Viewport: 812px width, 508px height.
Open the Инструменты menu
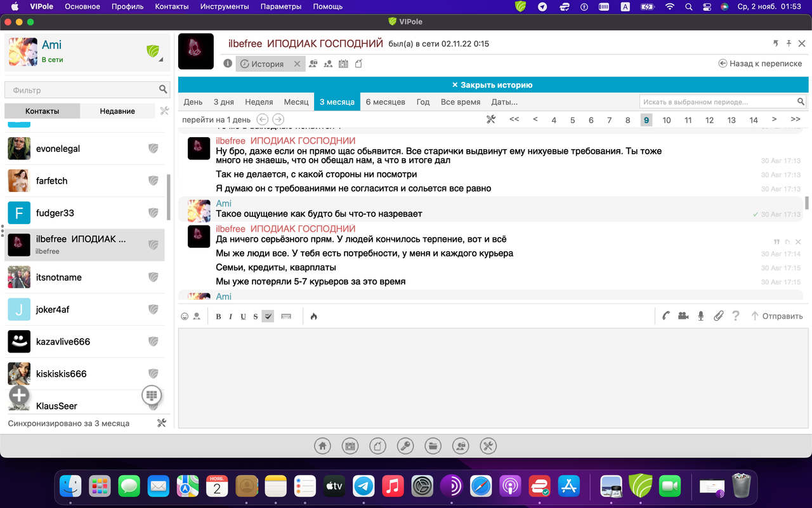pyautogui.click(x=225, y=6)
